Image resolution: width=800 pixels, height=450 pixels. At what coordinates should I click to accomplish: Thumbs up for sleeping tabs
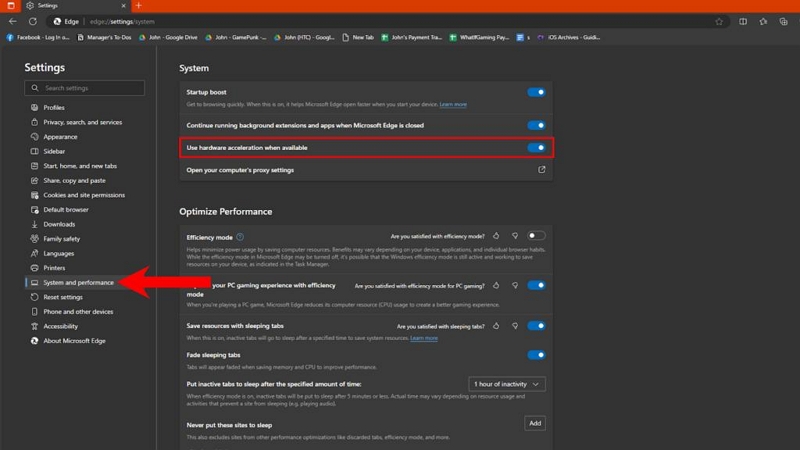tap(496, 326)
